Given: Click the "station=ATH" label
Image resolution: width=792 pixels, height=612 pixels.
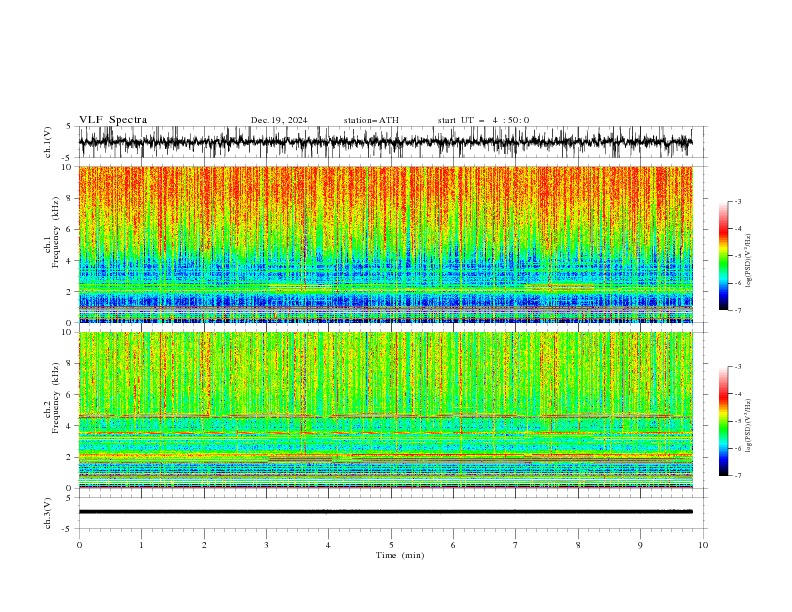Looking at the screenshot, I should 371,120.
